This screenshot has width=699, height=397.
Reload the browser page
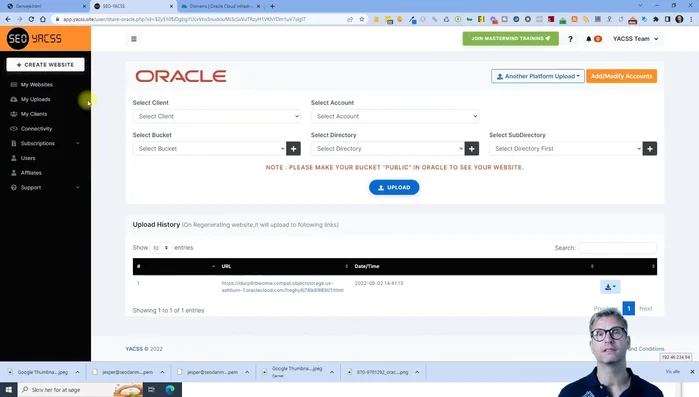(x=31, y=19)
